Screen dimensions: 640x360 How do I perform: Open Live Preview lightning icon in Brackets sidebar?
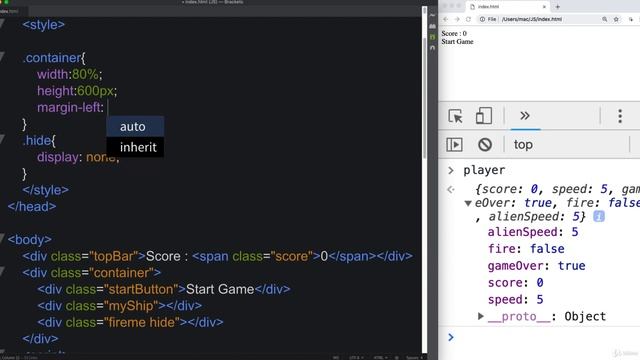point(432,16)
